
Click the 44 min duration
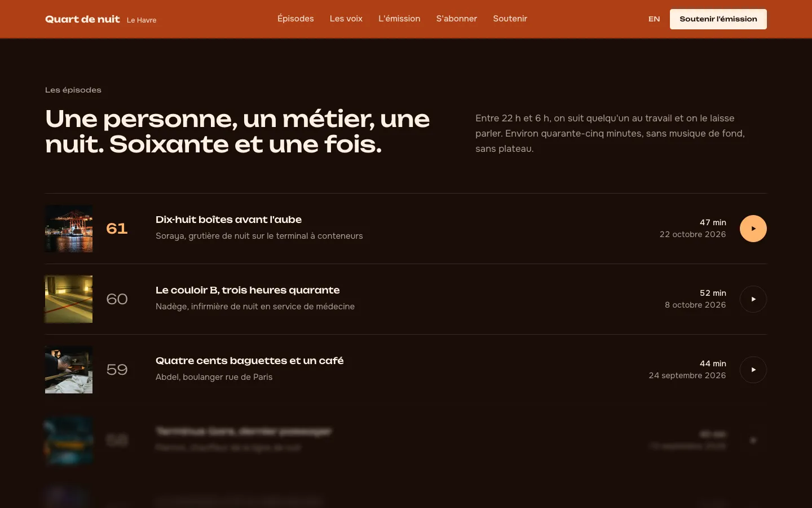(713, 364)
